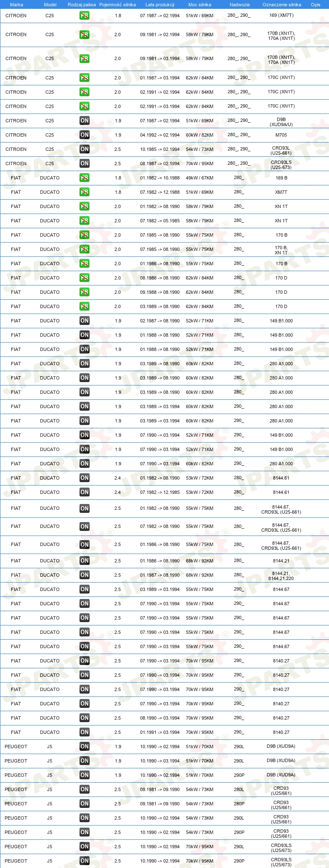
Task: Select body code '280L' cell
Action: pyautogui.click(x=239, y=789)
